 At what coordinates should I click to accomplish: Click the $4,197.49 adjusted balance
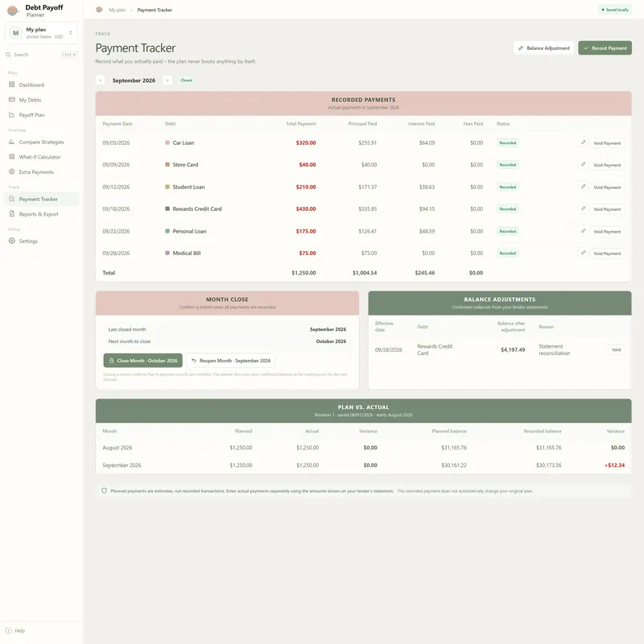pos(513,350)
